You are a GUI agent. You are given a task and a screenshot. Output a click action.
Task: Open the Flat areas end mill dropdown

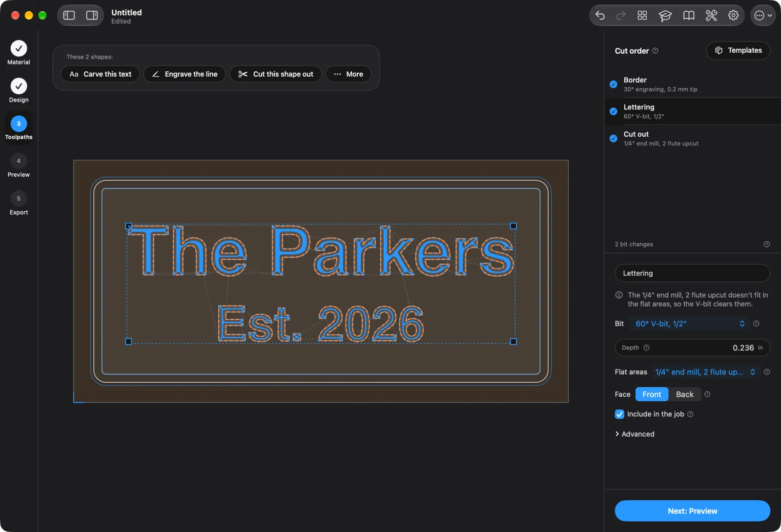click(x=705, y=372)
